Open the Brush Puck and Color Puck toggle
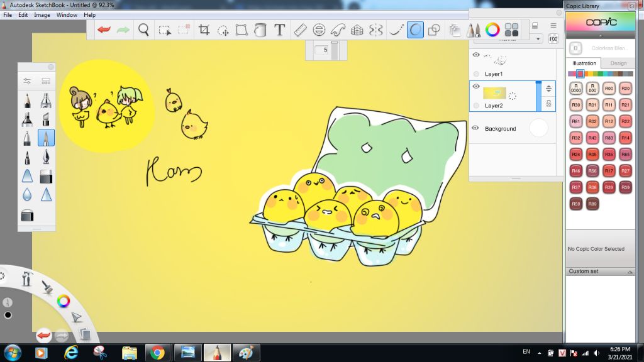The image size is (644, 362). pos(511,30)
